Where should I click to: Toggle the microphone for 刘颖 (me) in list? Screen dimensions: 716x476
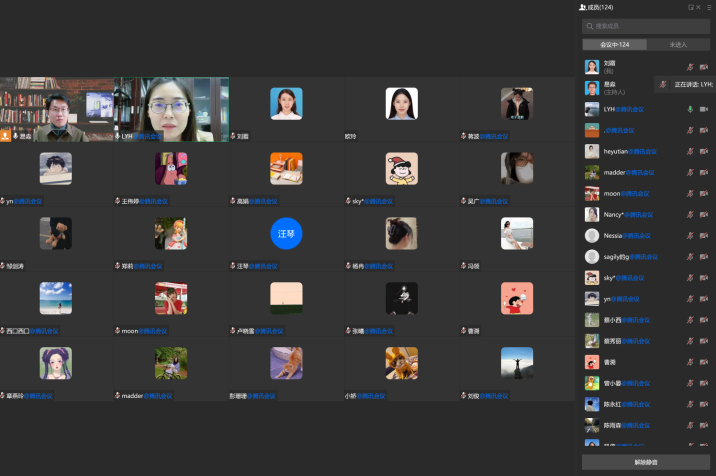point(690,67)
